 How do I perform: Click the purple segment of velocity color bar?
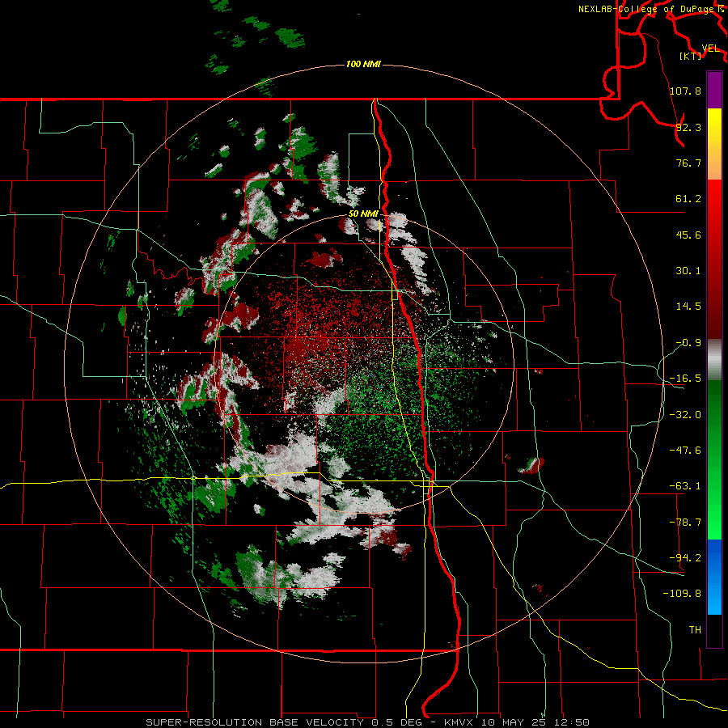[x=714, y=90]
